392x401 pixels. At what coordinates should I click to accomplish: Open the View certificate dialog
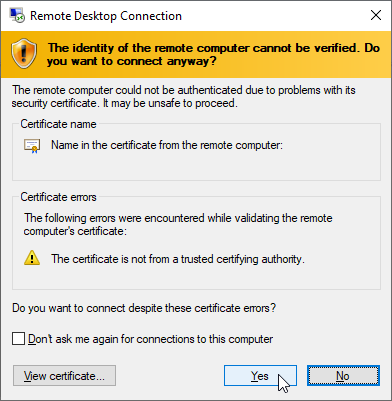click(64, 376)
